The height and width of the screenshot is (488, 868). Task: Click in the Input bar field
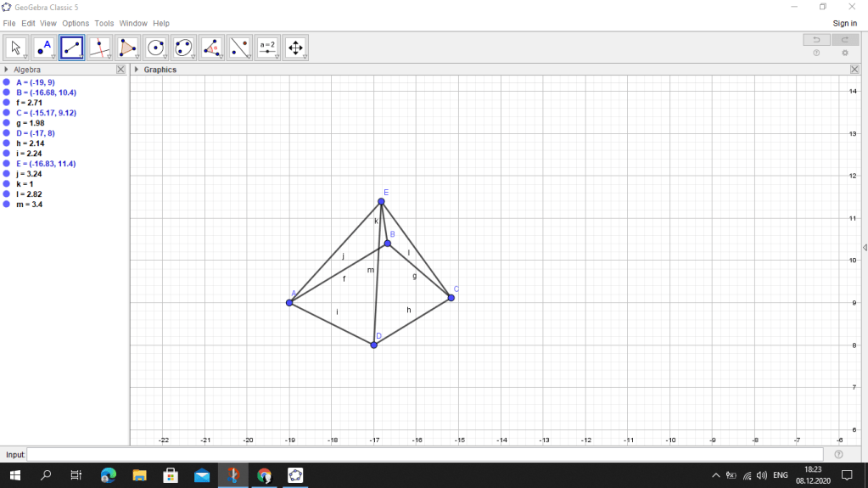click(424, 455)
